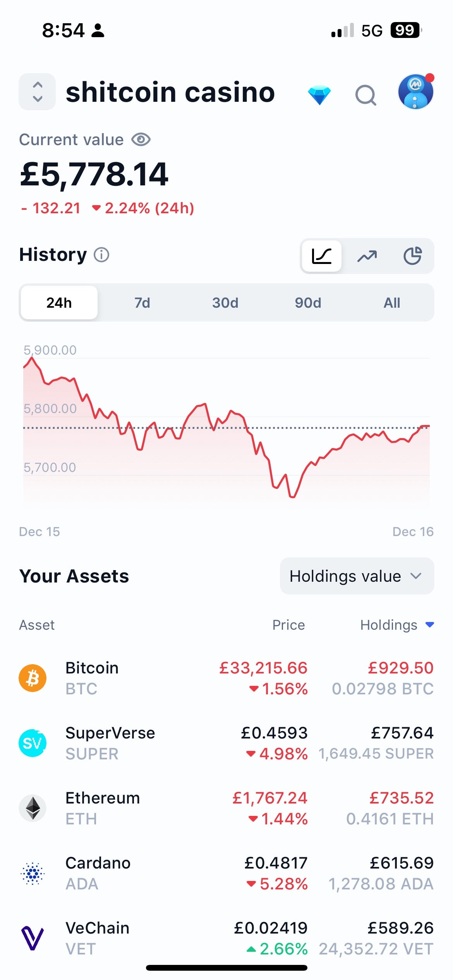Viewport: 453px width, 980px height.
Task: Tap the Bitcoin coin icon
Action: click(33, 678)
